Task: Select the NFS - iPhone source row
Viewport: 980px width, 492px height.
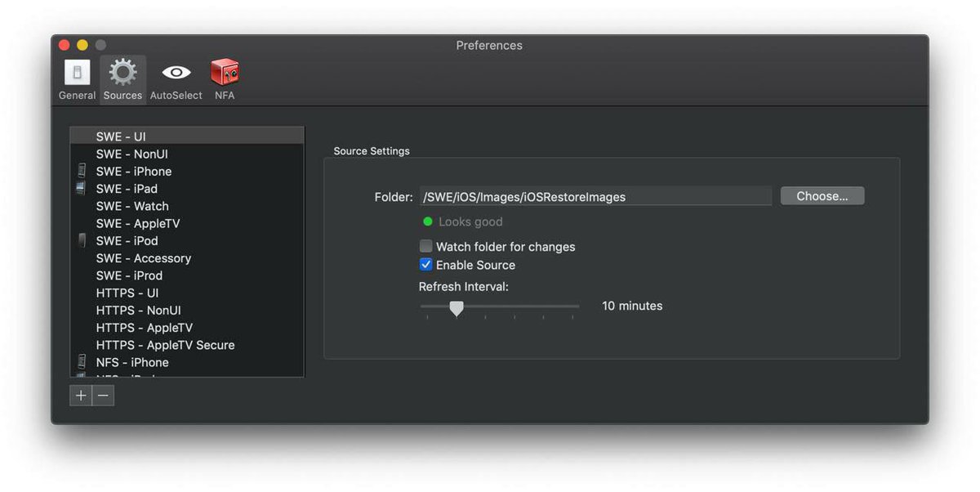Action: point(187,362)
